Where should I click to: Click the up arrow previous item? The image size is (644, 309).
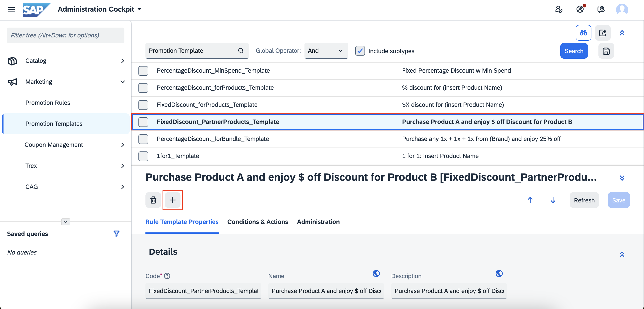click(530, 200)
